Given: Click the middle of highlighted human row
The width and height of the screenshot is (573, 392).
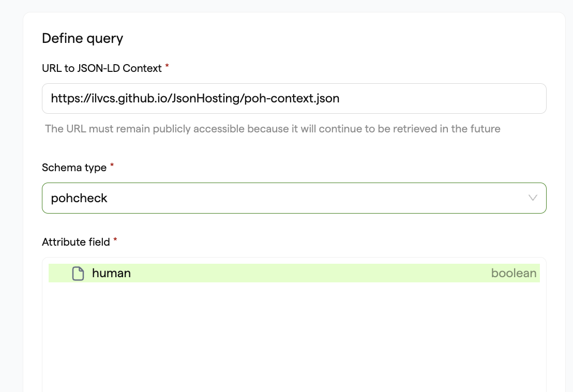Looking at the screenshot, I should coord(294,273).
